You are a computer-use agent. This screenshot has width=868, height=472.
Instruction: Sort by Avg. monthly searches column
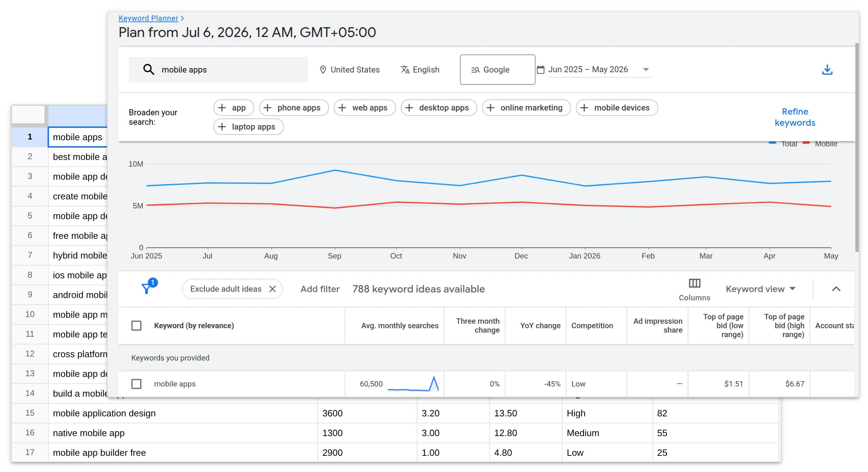pyautogui.click(x=400, y=325)
